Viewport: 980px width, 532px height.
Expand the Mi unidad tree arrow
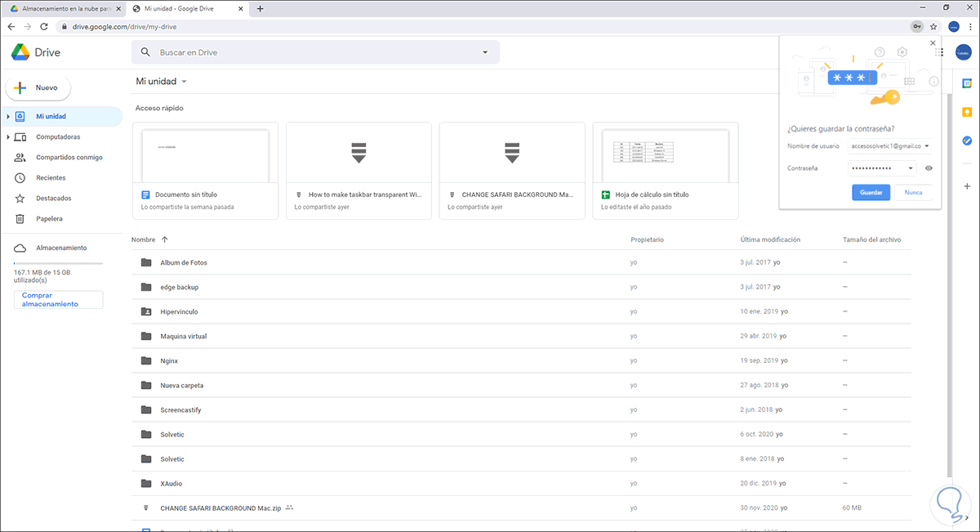[7, 117]
